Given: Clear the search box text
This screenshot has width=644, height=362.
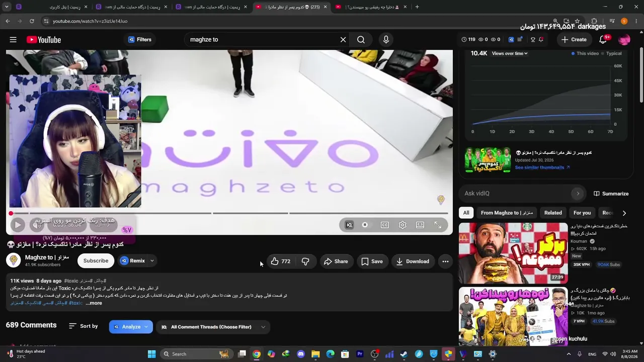Looking at the screenshot, I should tap(343, 40).
